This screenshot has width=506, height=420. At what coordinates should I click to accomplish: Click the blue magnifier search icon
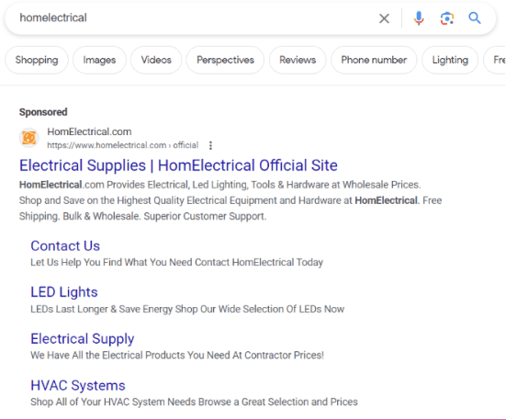point(475,17)
